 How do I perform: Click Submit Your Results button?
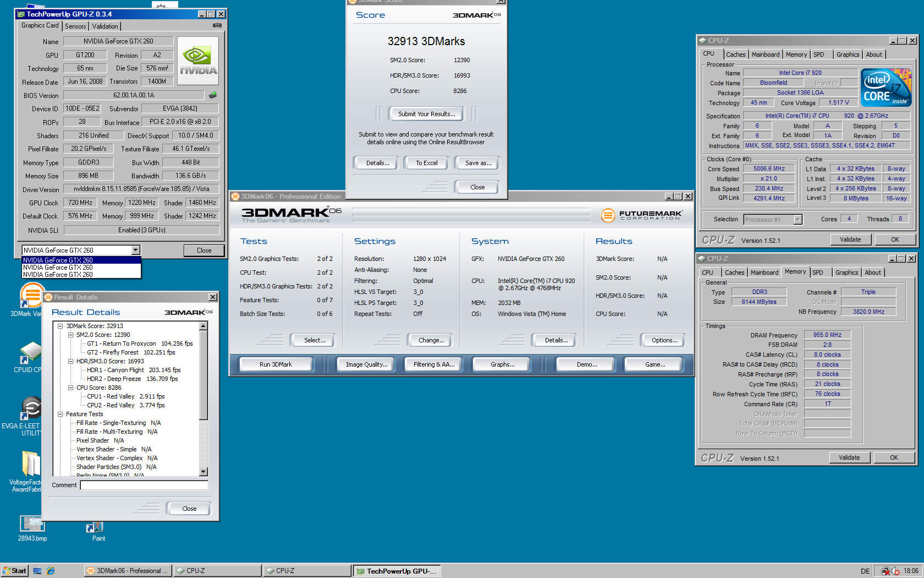(x=427, y=114)
